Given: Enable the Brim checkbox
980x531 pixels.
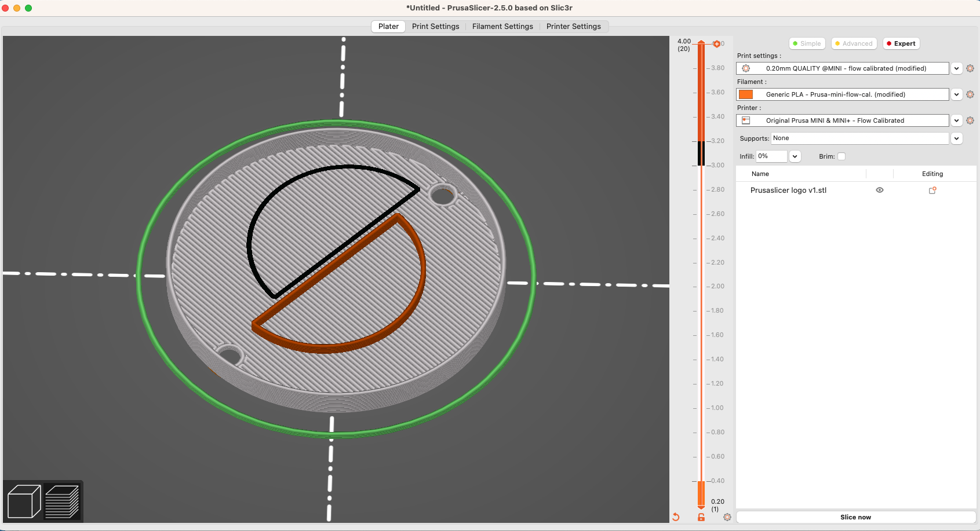Looking at the screenshot, I should [841, 156].
